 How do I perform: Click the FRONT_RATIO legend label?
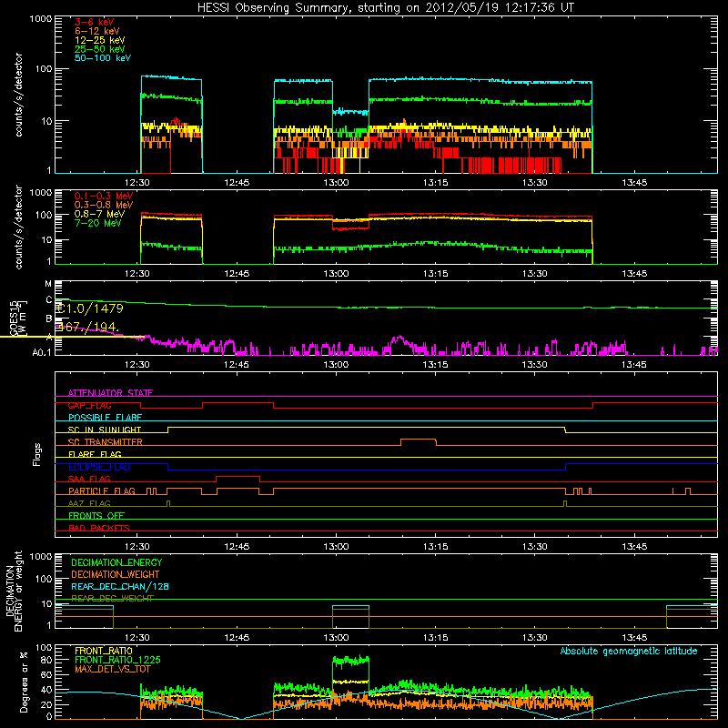tap(104, 651)
